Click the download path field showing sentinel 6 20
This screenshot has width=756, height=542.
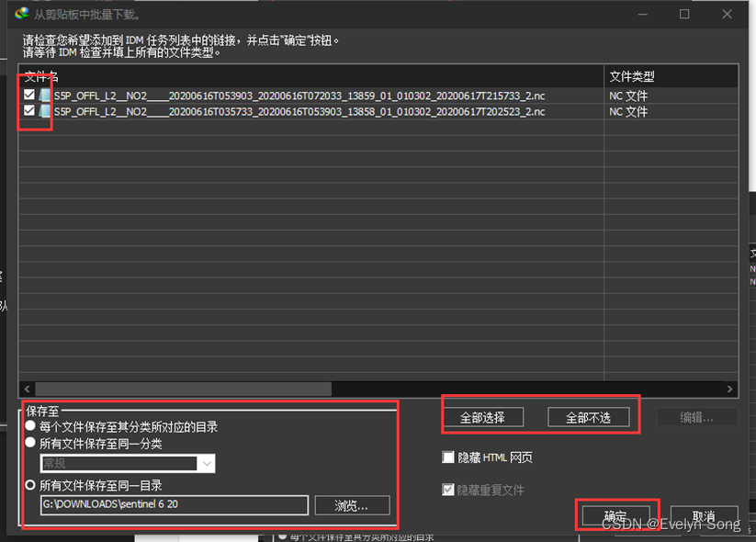click(175, 505)
